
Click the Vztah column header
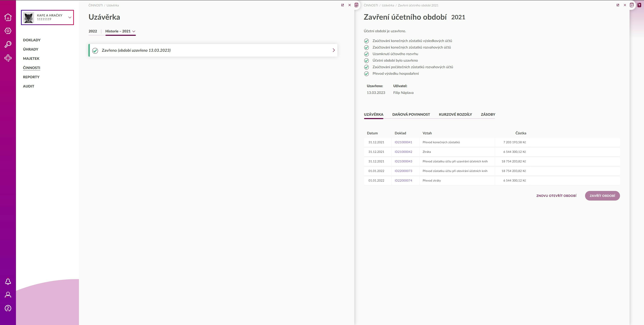pos(427,133)
